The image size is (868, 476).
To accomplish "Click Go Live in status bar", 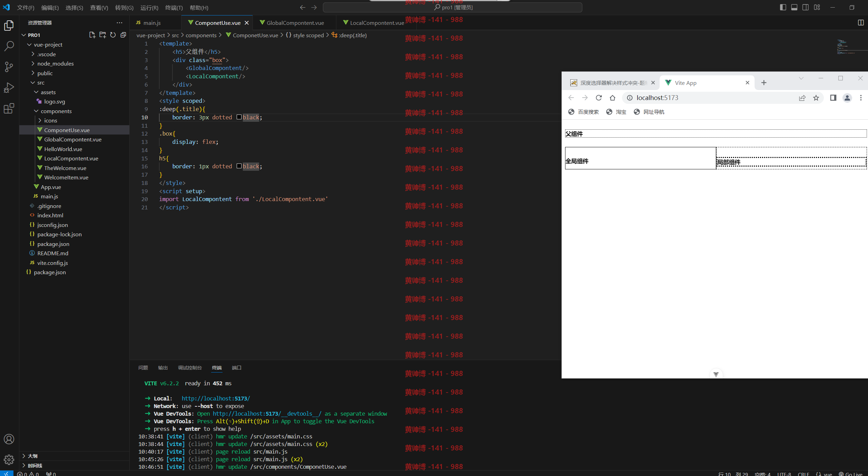I will 850,474.
